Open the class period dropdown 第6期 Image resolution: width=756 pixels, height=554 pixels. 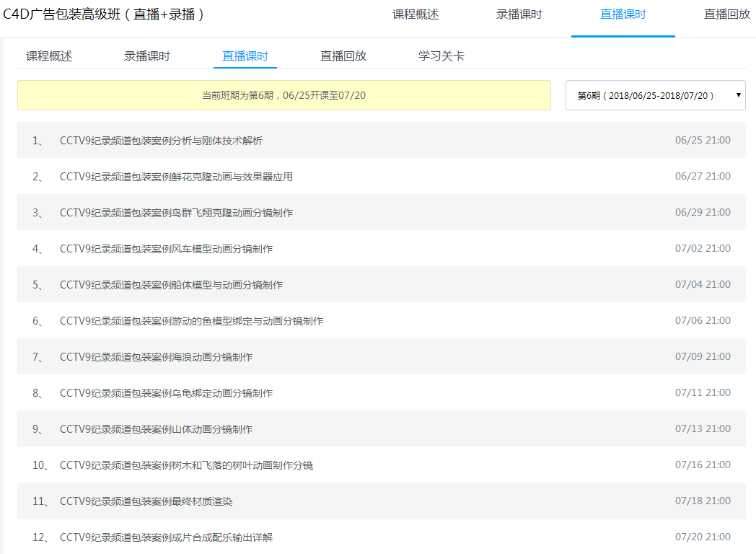coord(655,95)
